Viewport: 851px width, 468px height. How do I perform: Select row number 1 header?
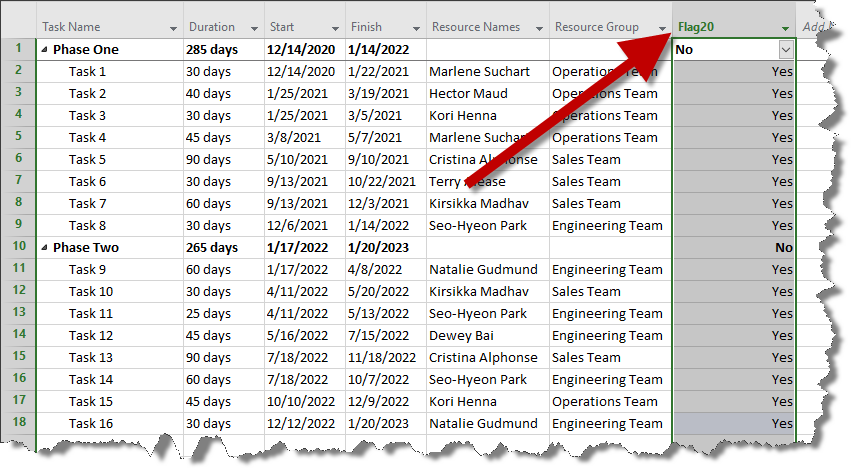[x=18, y=49]
